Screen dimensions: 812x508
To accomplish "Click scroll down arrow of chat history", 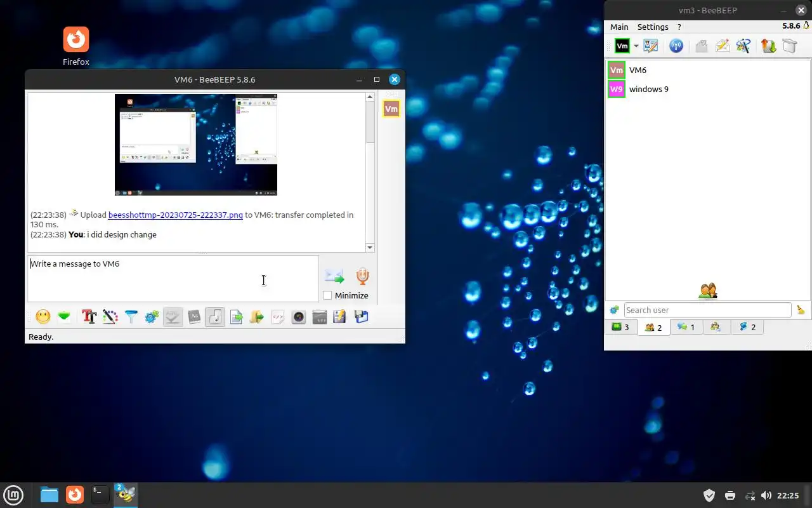I will tap(370, 248).
